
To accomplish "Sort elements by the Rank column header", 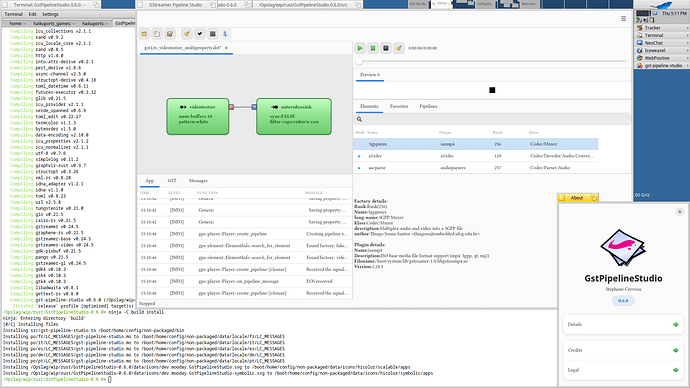I will tap(497, 132).
